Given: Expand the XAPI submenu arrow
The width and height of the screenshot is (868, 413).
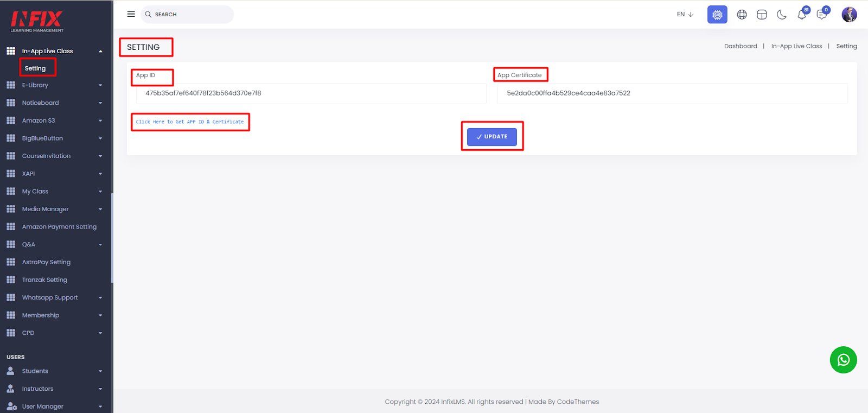Looking at the screenshot, I should pyautogui.click(x=100, y=174).
